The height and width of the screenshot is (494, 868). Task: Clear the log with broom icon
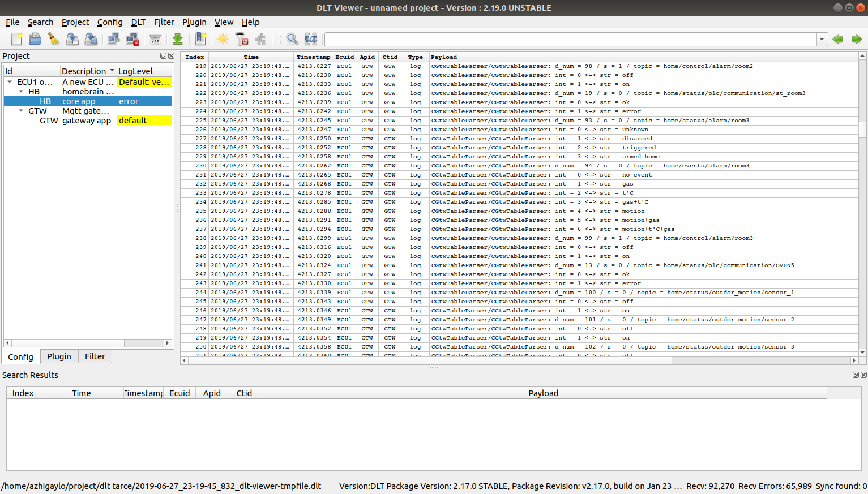(54, 39)
